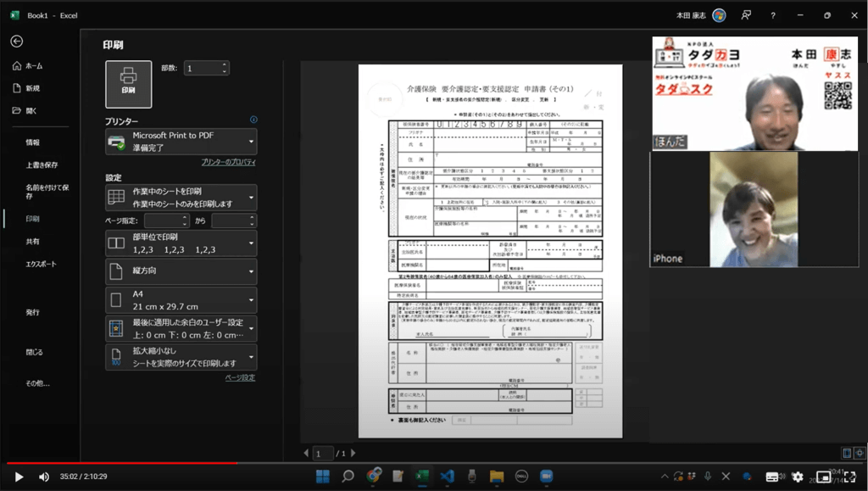868x491 pixels.
Task: Open エクスポート from the sidebar menu
Action: click(x=41, y=264)
